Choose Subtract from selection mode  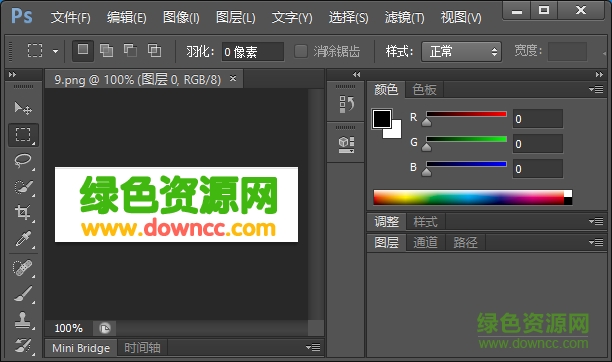tap(130, 50)
